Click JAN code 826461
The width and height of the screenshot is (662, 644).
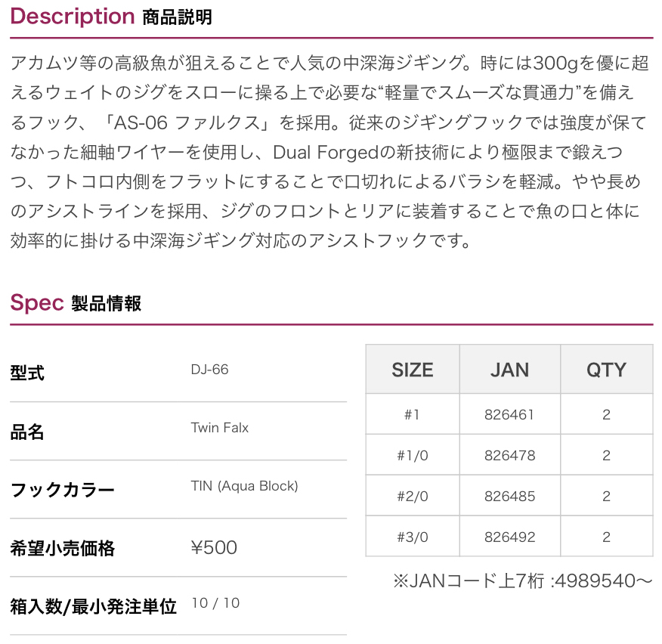(x=509, y=414)
